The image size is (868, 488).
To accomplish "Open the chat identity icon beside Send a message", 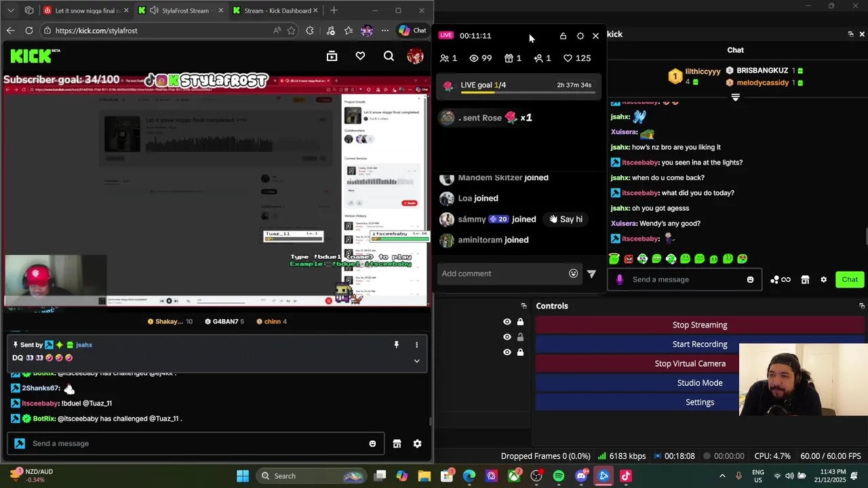I will pos(20,443).
